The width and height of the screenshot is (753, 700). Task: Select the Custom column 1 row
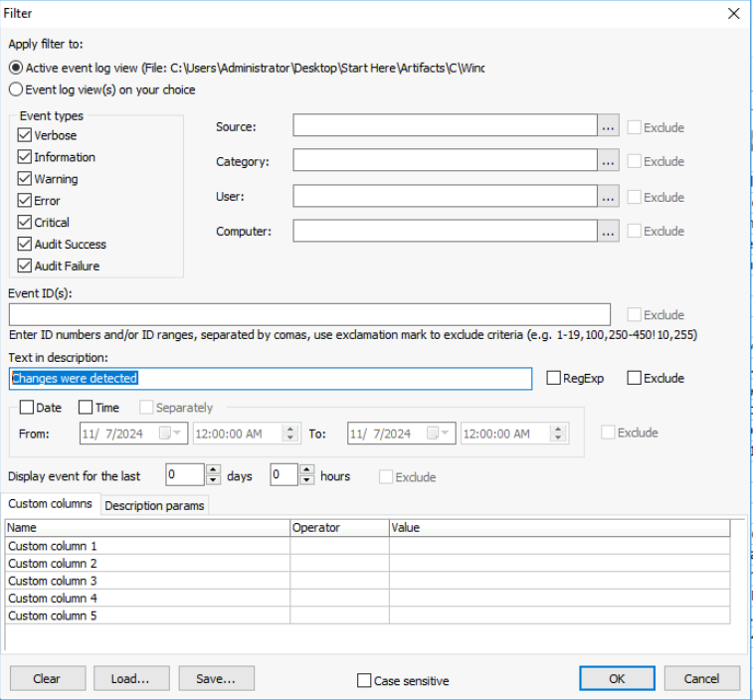pos(368,546)
